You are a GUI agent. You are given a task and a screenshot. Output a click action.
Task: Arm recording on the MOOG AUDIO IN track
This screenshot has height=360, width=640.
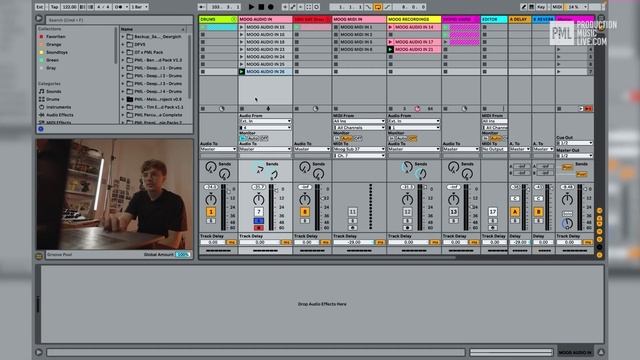259,227
